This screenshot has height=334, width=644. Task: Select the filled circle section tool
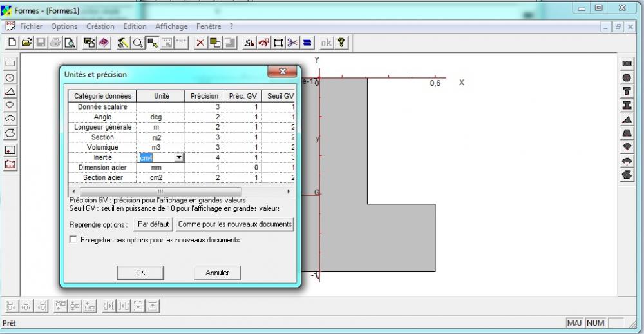[x=627, y=77]
